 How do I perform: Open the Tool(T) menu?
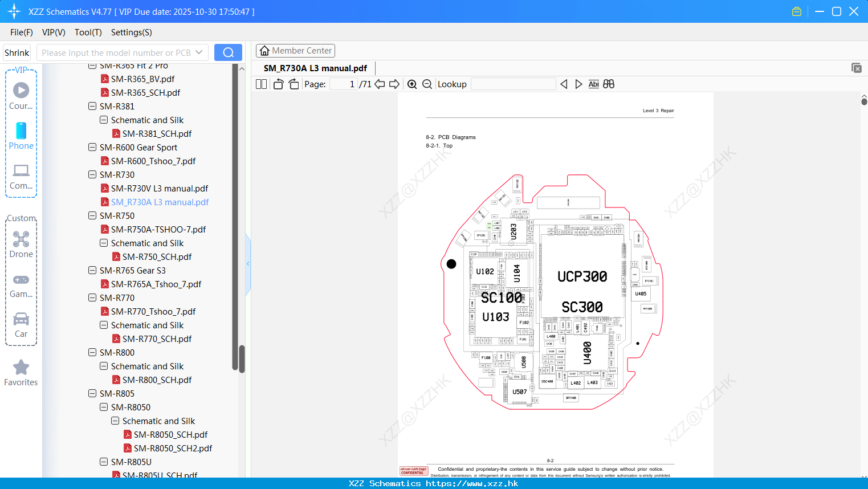[88, 32]
